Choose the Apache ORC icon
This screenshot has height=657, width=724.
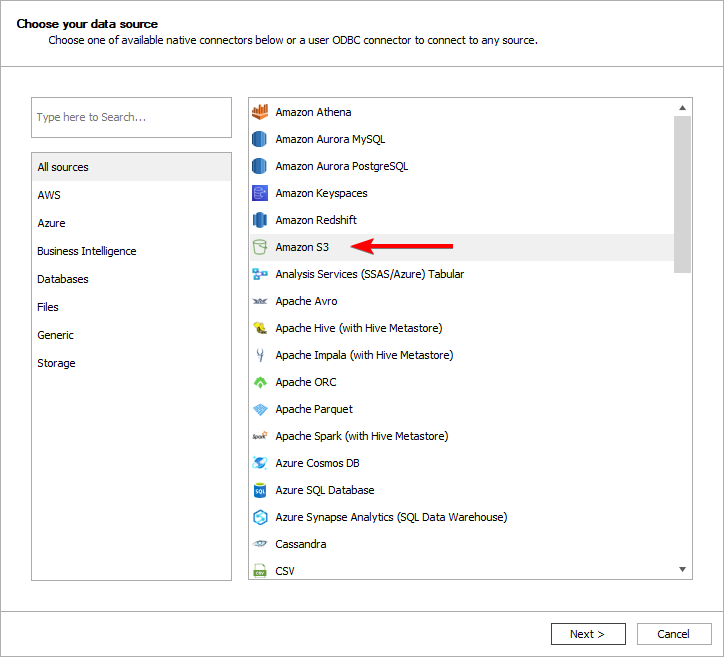(x=260, y=382)
